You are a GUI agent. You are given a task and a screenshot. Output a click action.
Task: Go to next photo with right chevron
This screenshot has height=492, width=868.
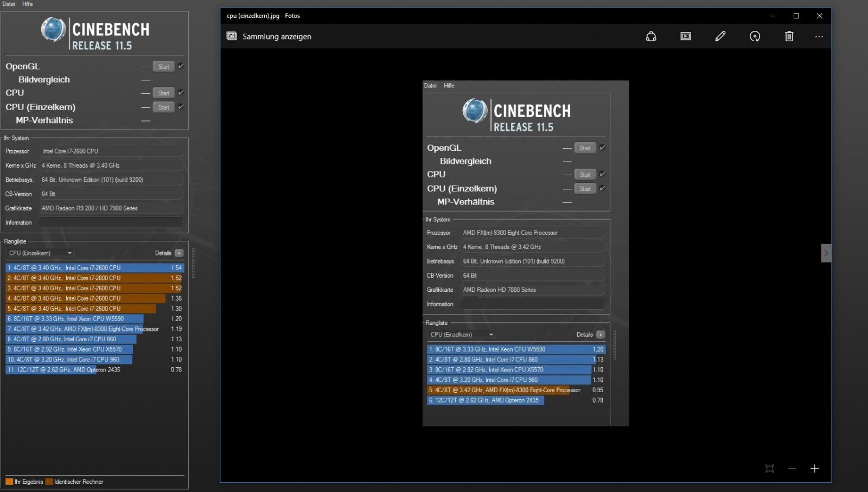pyautogui.click(x=826, y=253)
